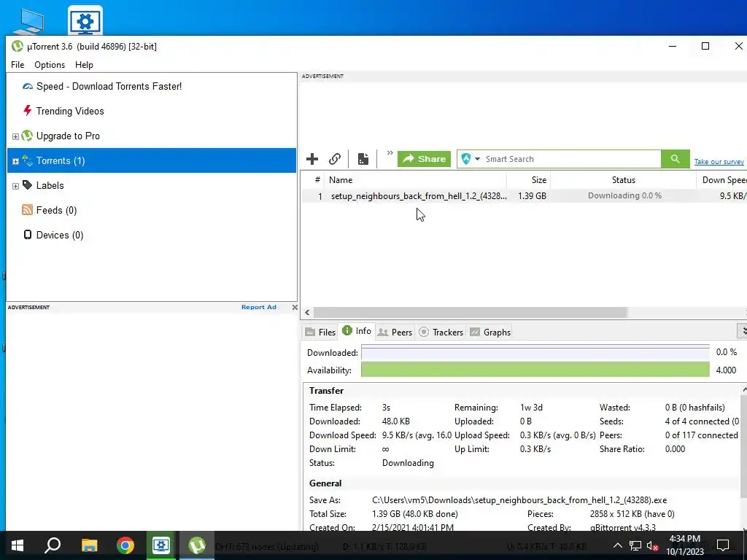
Task: Select the Torrents (1) sidebar item
Action: click(152, 160)
